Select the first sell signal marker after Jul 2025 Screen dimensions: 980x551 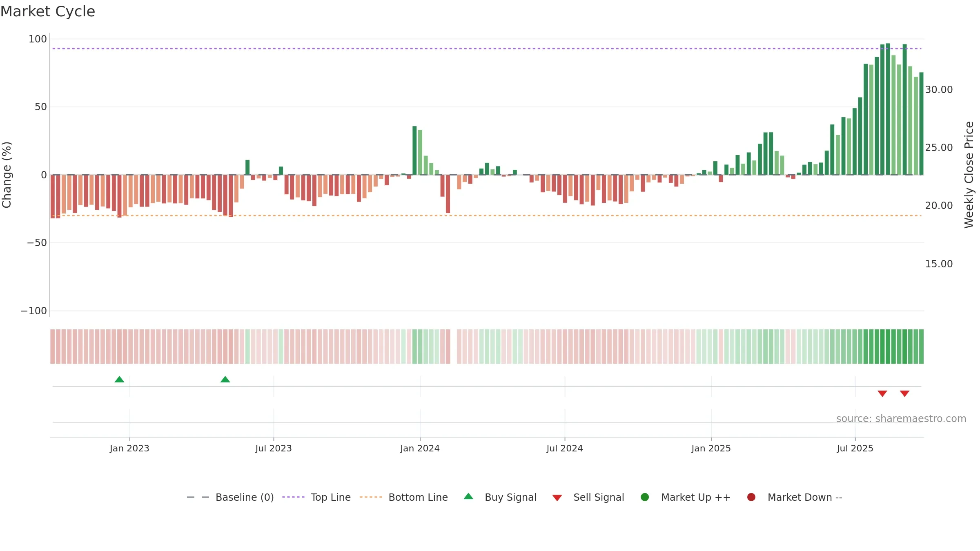pyautogui.click(x=882, y=393)
